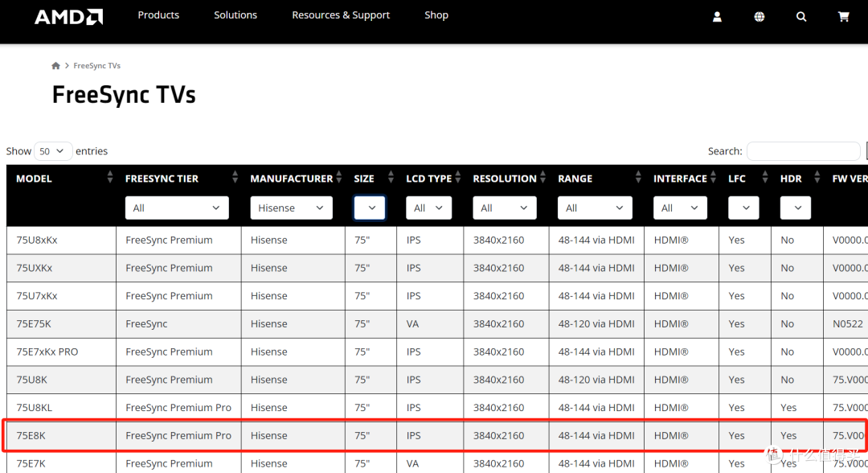
Task: Click the table Search input field
Action: pyautogui.click(x=803, y=151)
